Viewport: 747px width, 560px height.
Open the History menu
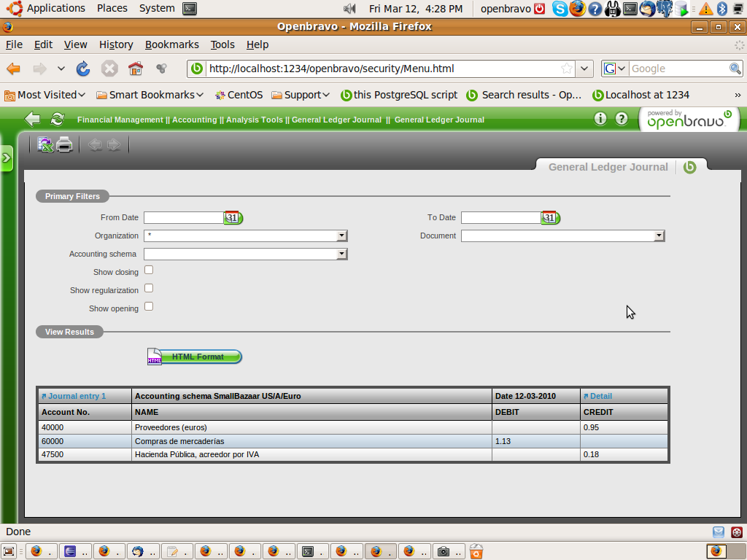116,44
